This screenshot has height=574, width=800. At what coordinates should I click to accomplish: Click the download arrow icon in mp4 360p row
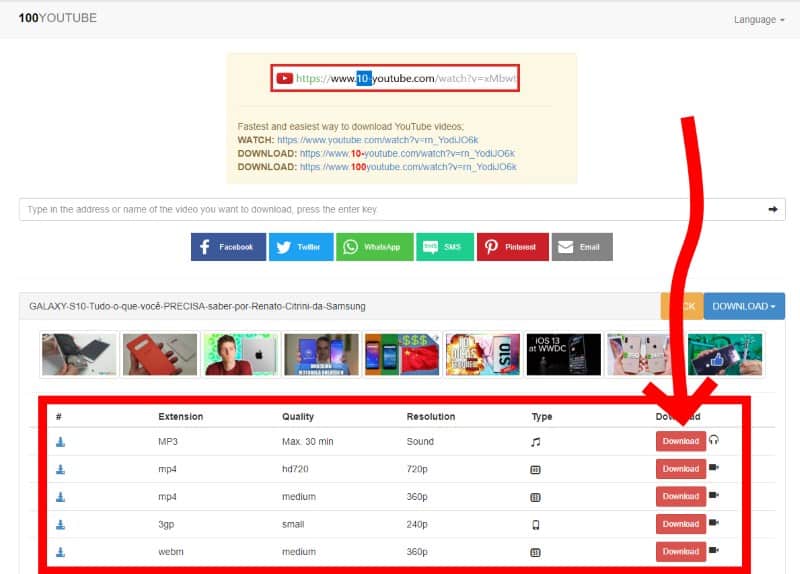click(60, 497)
